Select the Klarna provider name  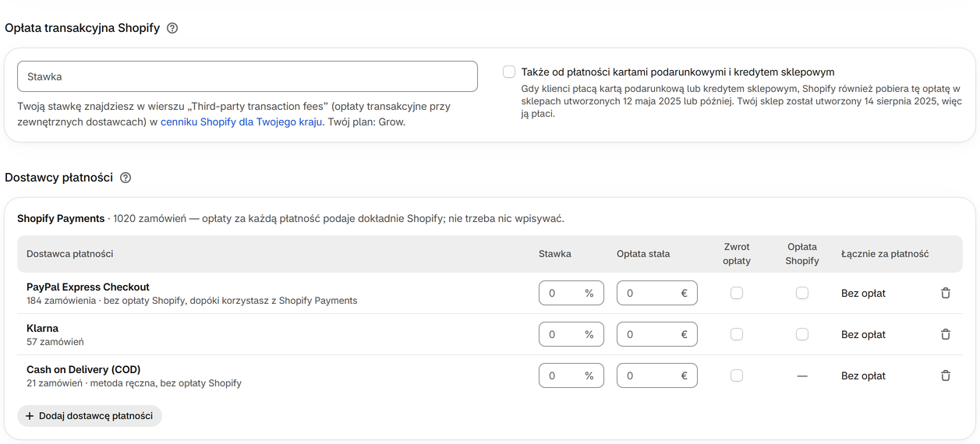pyautogui.click(x=42, y=328)
